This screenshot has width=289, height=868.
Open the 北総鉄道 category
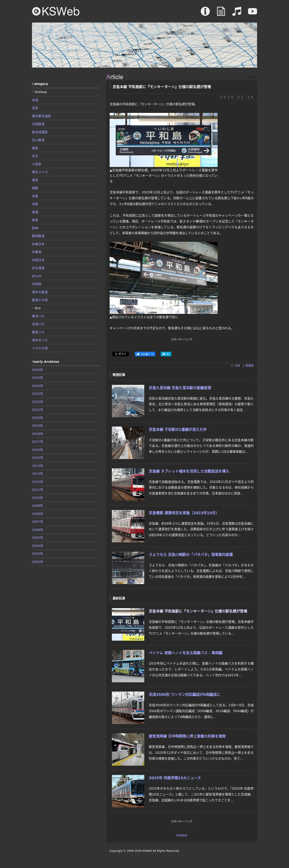point(38,124)
